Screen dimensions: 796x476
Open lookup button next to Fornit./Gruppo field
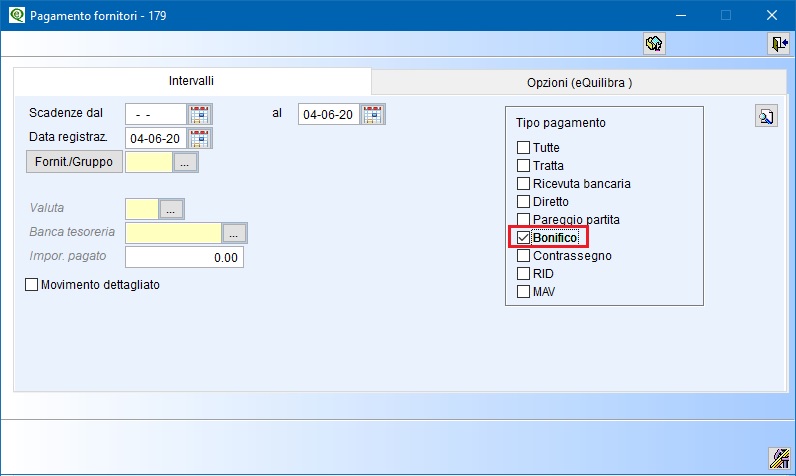click(x=185, y=163)
